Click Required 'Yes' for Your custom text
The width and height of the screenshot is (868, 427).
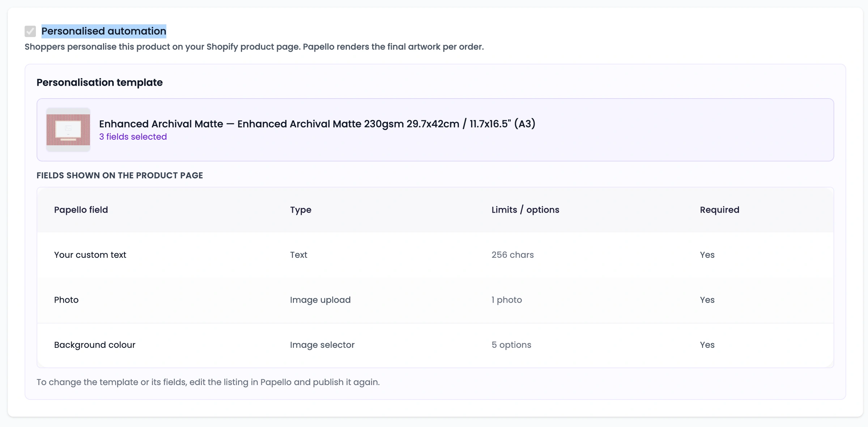pyautogui.click(x=707, y=255)
